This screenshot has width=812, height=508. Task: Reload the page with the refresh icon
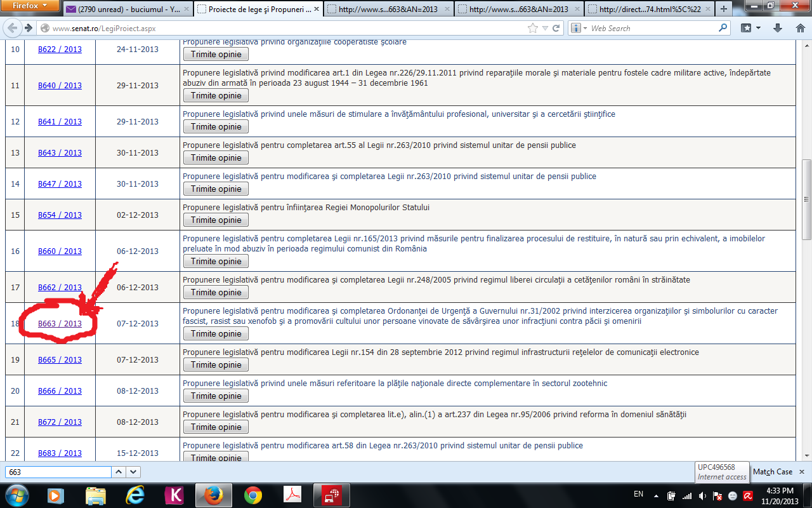tap(556, 29)
